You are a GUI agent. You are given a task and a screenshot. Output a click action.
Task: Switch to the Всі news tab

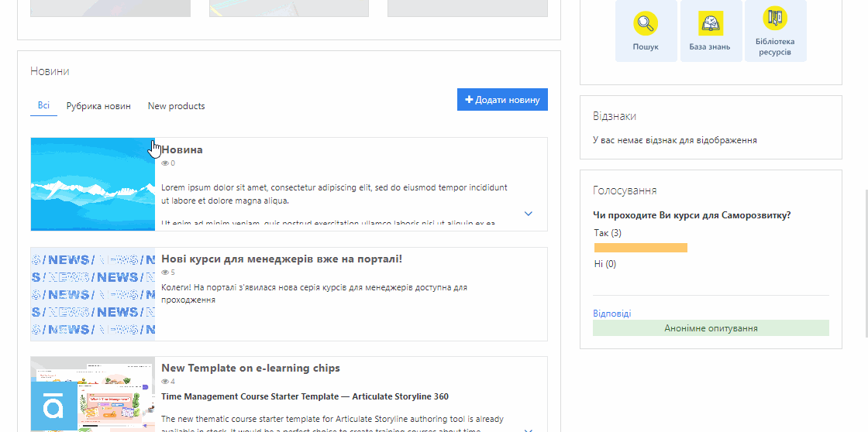click(43, 105)
